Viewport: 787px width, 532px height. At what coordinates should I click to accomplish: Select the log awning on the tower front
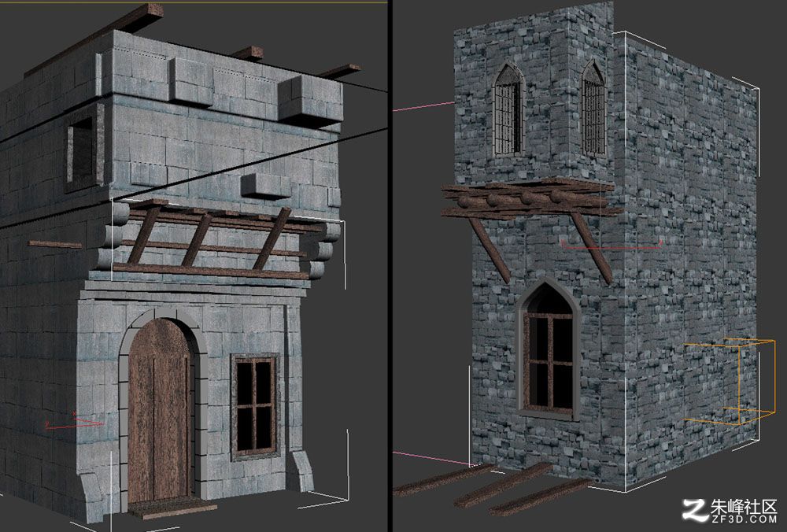coord(531,199)
